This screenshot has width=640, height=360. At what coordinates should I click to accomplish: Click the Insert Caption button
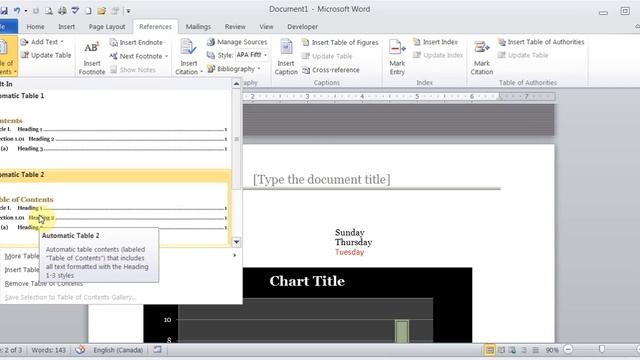click(286, 57)
